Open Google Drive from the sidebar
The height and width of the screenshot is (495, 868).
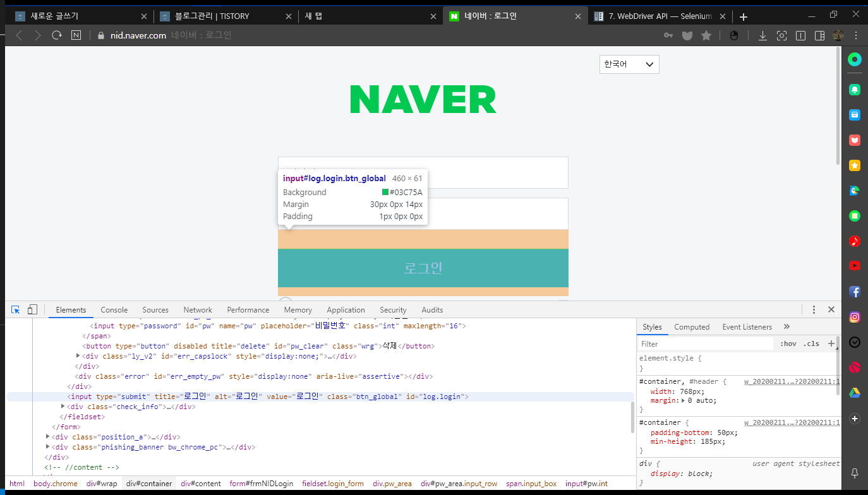pyautogui.click(x=855, y=393)
